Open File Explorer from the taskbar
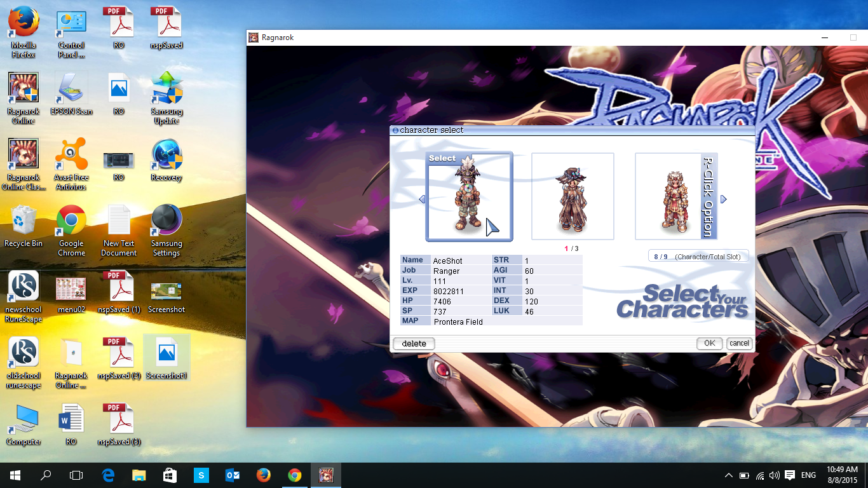This screenshot has width=868, height=488. pyautogui.click(x=139, y=475)
